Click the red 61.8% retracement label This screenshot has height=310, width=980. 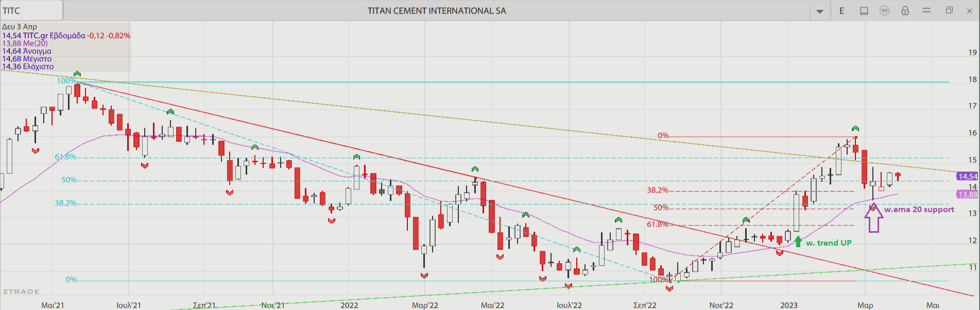[x=658, y=224]
